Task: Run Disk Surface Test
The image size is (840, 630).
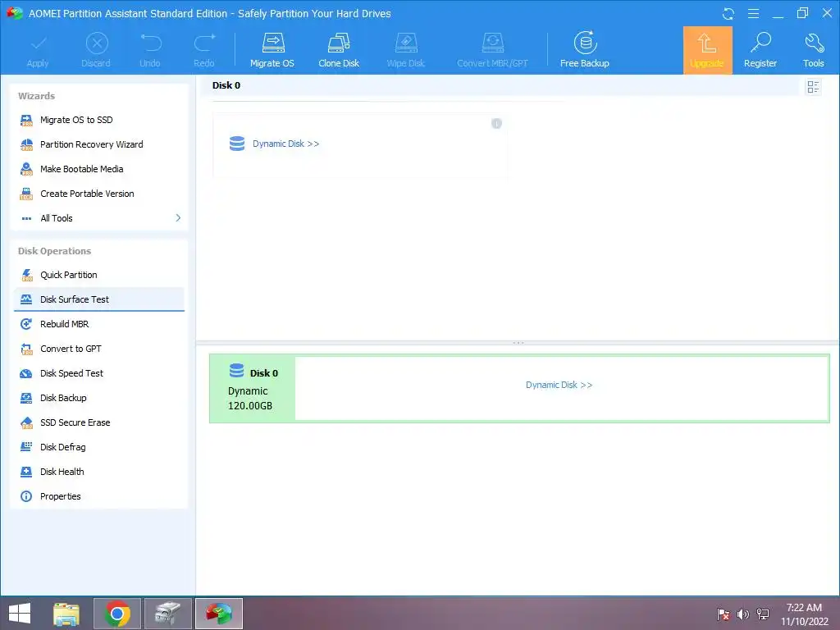Action: (x=98, y=299)
